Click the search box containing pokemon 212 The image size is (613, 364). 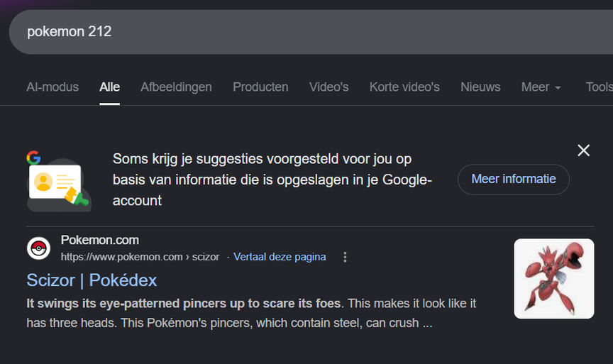311,32
